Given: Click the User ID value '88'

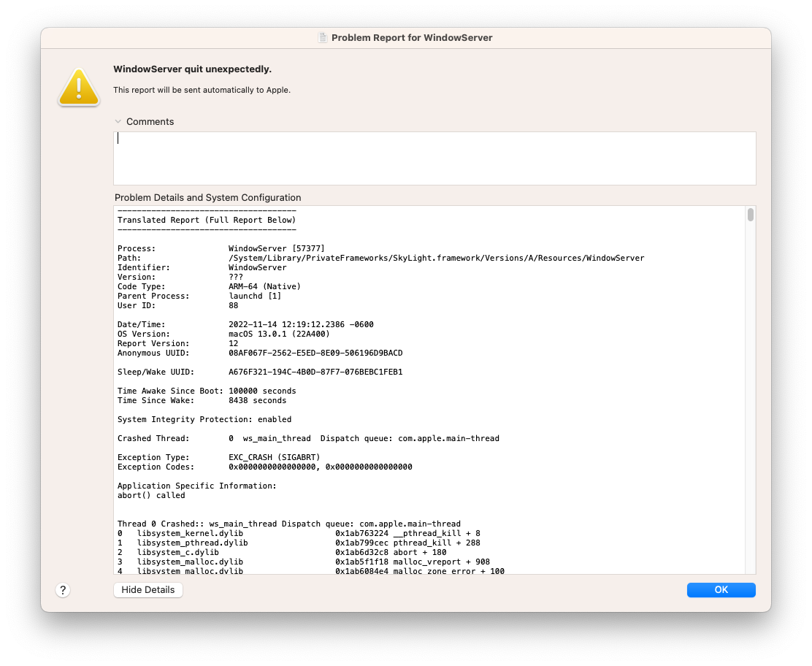Looking at the screenshot, I should tap(234, 305).
